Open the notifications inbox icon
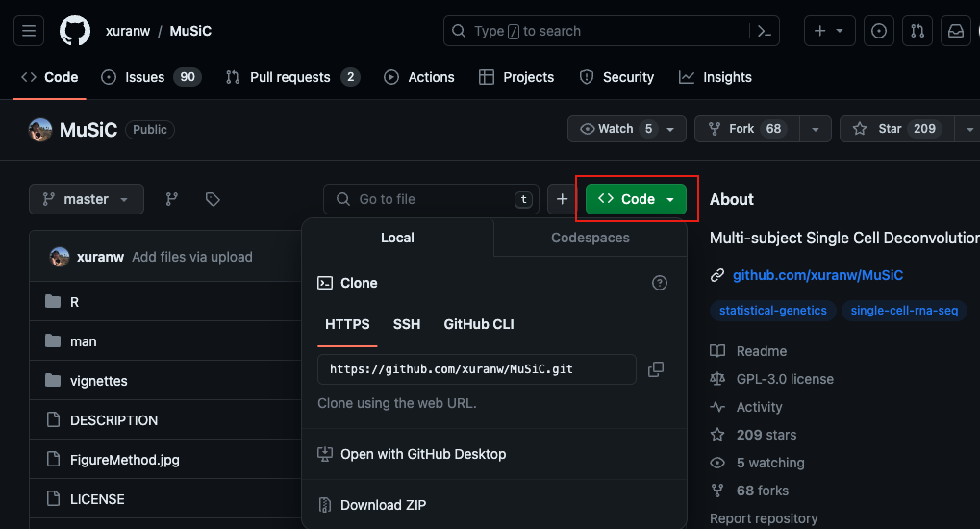The image size is (980, 529). [956, 31]
